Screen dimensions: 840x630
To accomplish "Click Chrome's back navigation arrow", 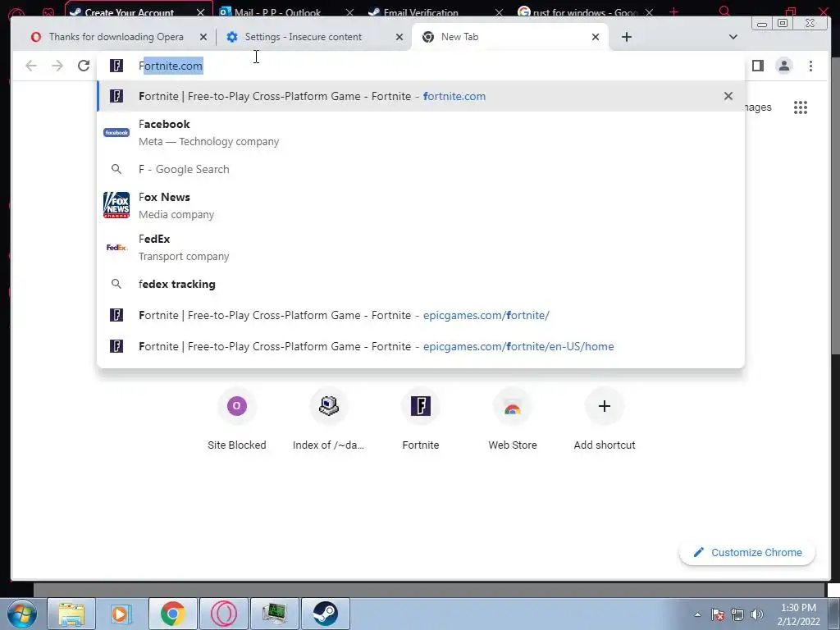I will 31,66.
